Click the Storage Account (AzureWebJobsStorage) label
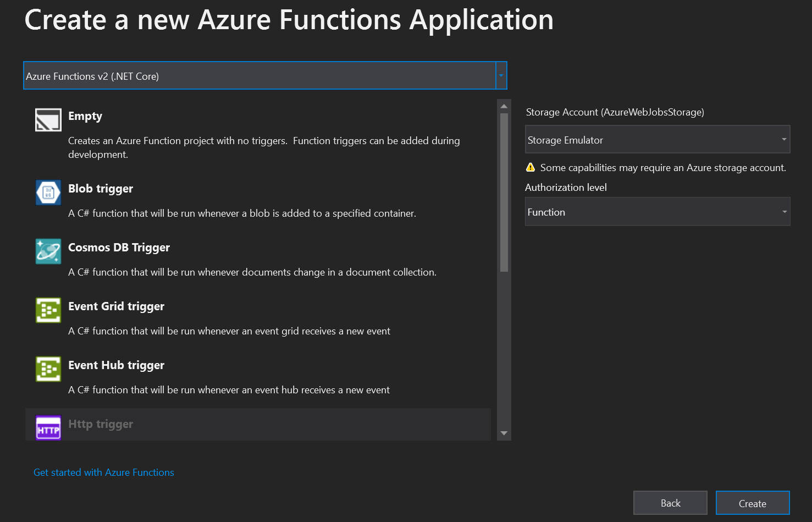Image resolution: width=812 pixels, height=522 pixels. [615, 112]
